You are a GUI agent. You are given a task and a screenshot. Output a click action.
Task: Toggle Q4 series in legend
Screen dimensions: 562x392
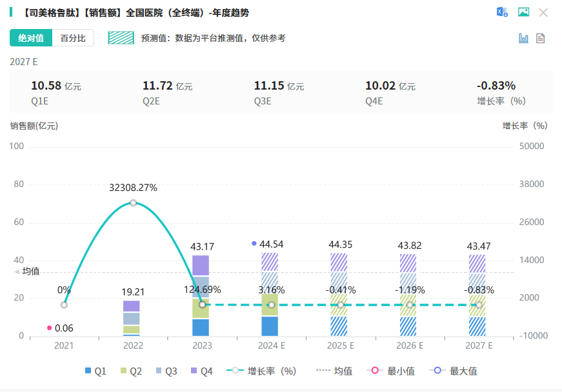(x=202, y=371)
